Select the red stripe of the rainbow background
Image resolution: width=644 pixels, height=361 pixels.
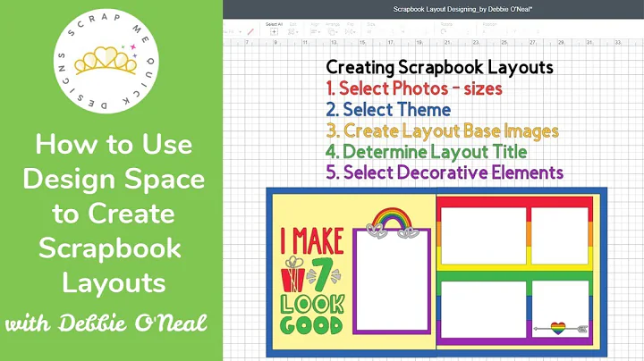[x=514, y=202]
